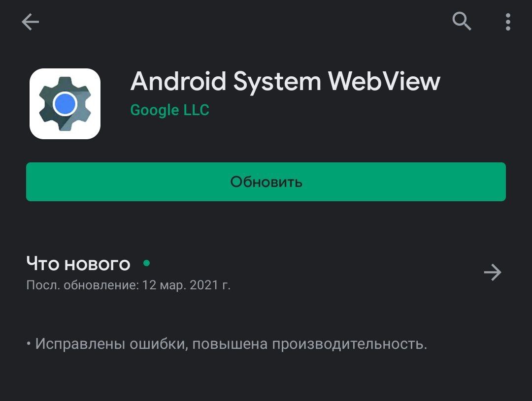Tap the word повышена in the changelog
The image size is (532, 401).
pos(230,344)
